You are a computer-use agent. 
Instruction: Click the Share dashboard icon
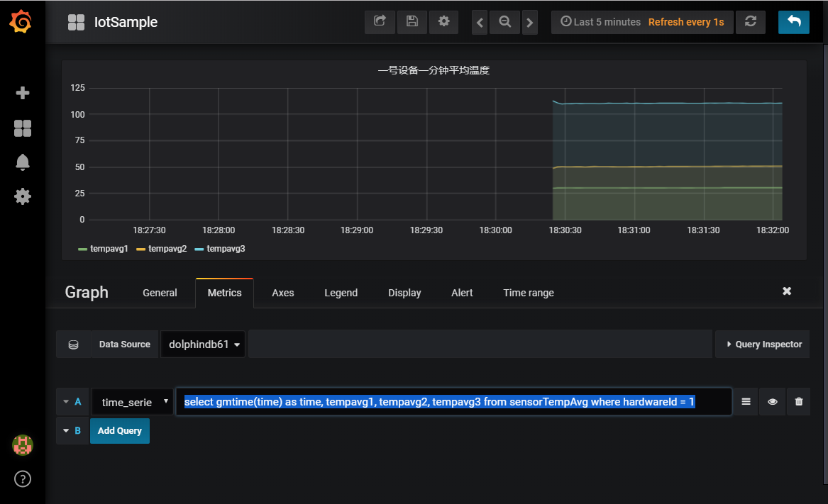(380, 22)
